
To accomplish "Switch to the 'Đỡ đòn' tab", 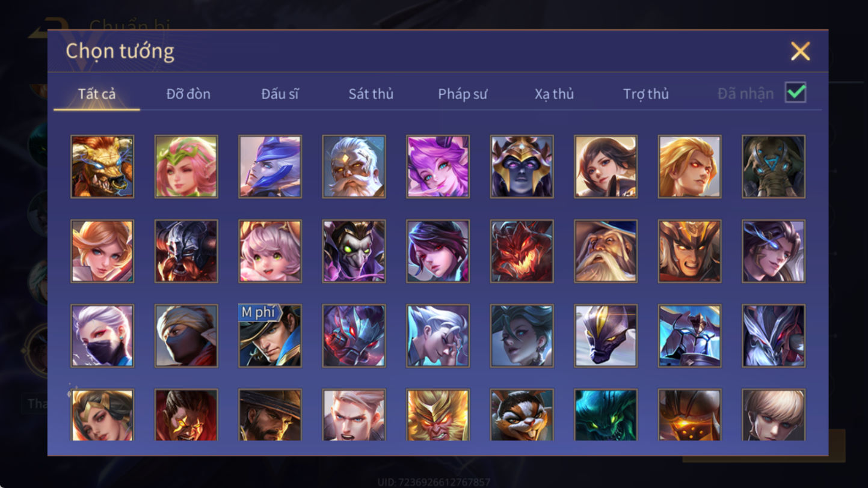I will 188,94.
